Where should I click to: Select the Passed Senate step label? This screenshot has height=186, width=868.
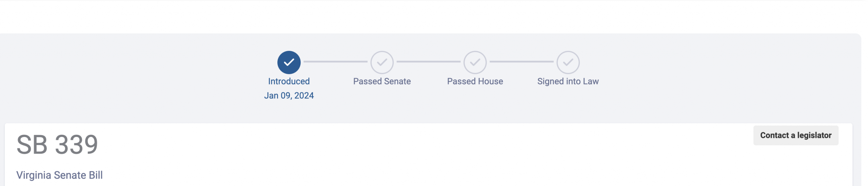[382, 81]
